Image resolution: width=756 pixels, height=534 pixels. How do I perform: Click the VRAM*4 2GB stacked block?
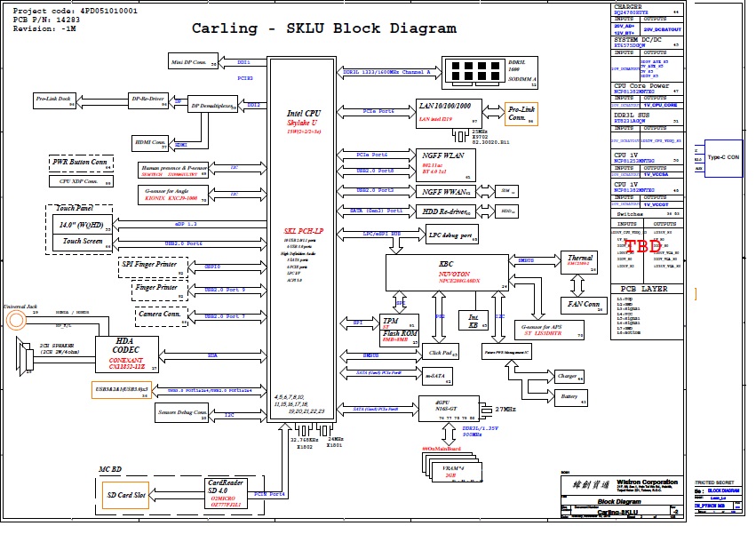[x=451, y=468]
